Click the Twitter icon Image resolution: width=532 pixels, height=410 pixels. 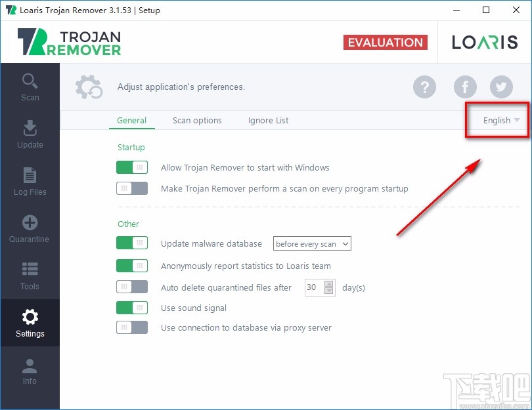(x=501, y=87)
